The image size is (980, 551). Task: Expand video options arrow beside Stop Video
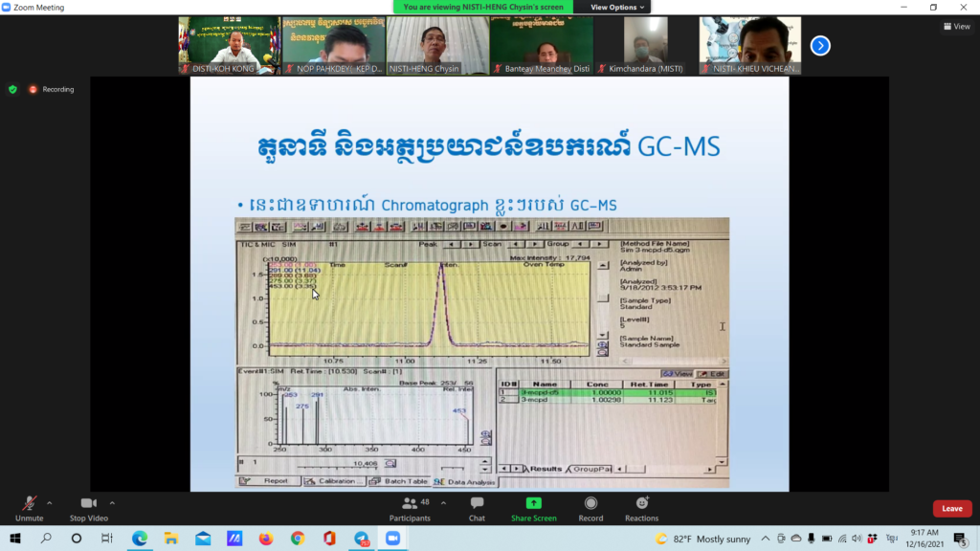coord(112,502)
